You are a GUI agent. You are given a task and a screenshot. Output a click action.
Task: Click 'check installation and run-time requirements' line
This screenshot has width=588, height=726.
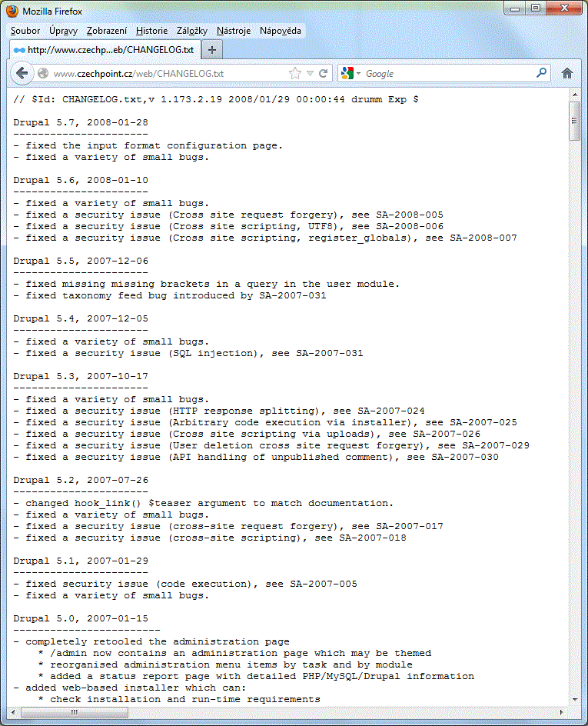(x=179, y=700)
